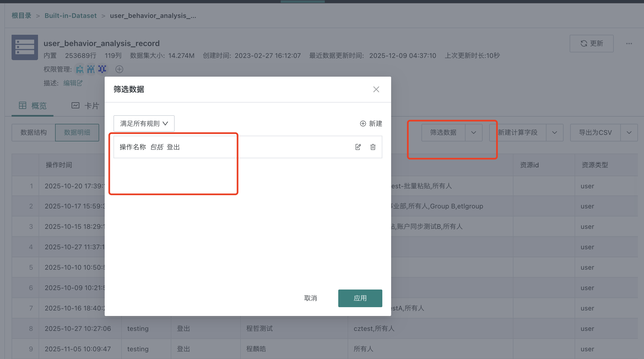Navigate to Built-in-Dataset in the breadcrumb
Viewport: 644px width, 359px height.
click(71, 15)
